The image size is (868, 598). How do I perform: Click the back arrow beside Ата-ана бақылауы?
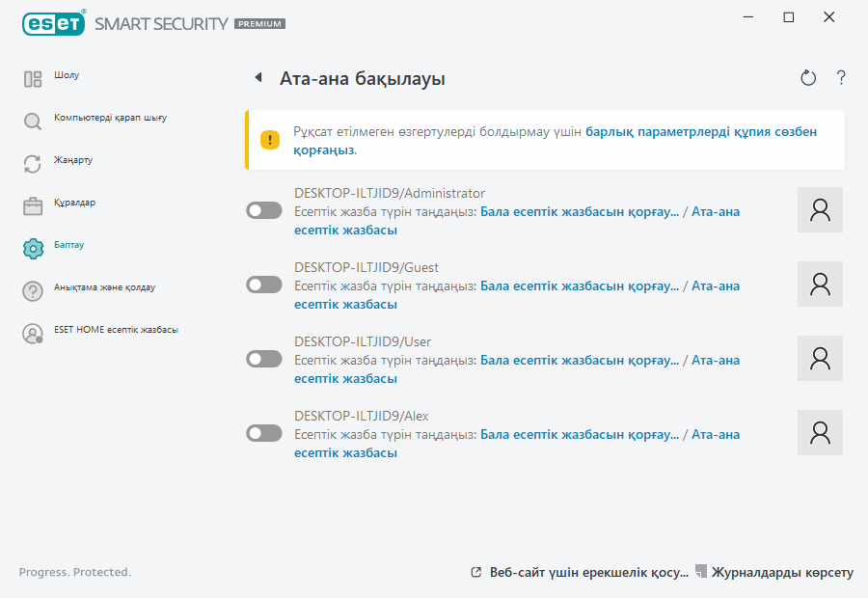[x=258, y=78]
